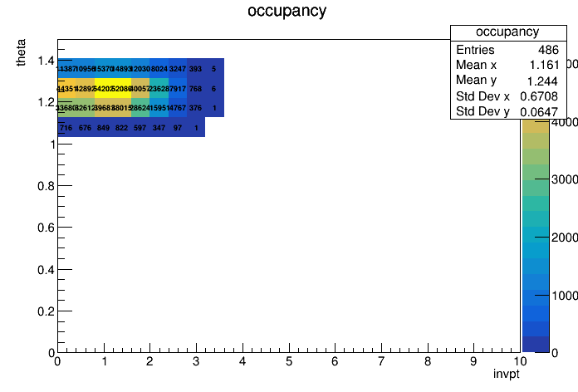Click the histogram cell with value 7917
Screen dimensions: 578x392
click(x=178, y=88)
